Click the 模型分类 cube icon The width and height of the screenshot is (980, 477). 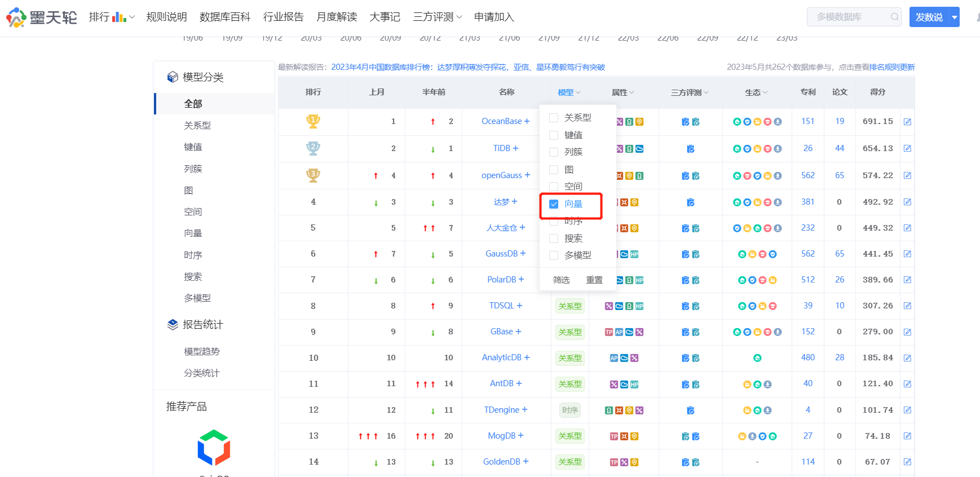coord(173,77)
